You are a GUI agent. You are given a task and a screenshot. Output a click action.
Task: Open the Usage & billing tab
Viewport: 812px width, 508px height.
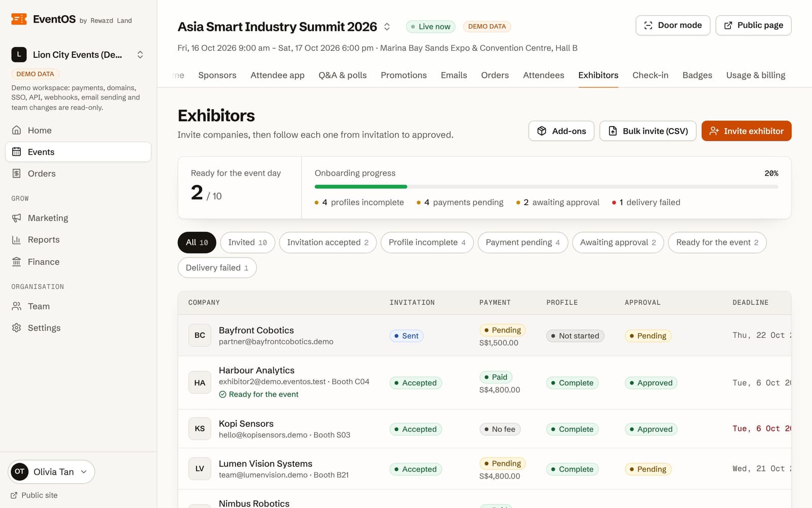click(x=756, y=75)
